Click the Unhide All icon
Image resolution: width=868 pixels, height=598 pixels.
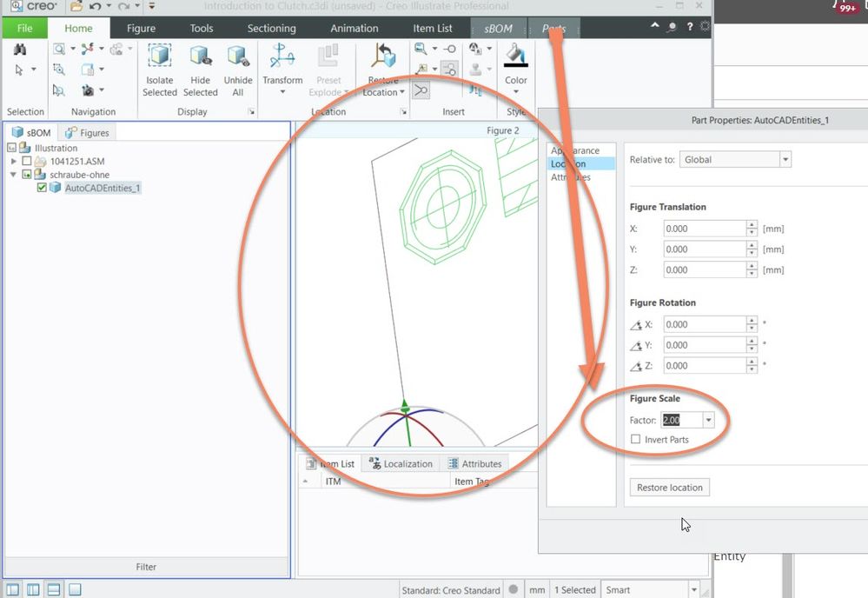237,59
